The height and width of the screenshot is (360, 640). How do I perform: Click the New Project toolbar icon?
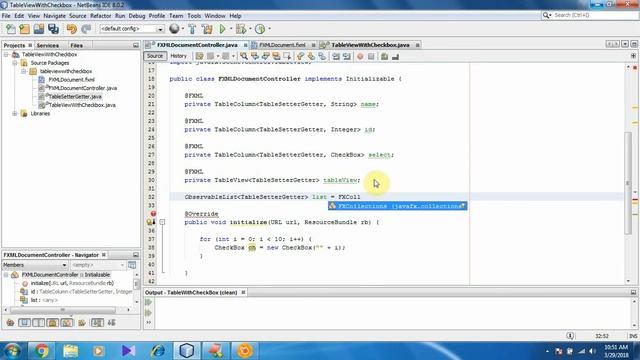[24, 29]
